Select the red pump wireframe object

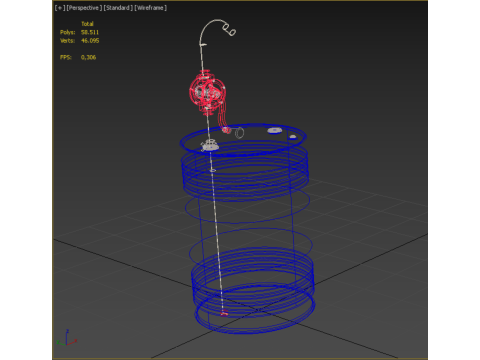[207, 92]
